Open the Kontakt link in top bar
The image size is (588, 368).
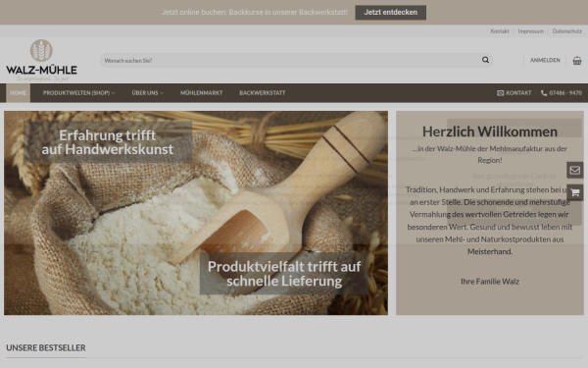pos(500,31)
